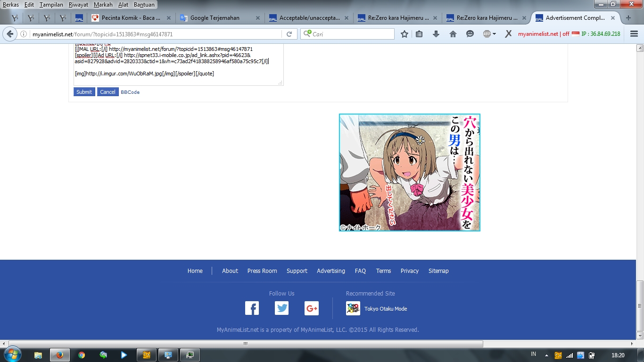The image size is (644, 362).
Task: Open the Advertising footer link
Action: [x=331, y=271]
